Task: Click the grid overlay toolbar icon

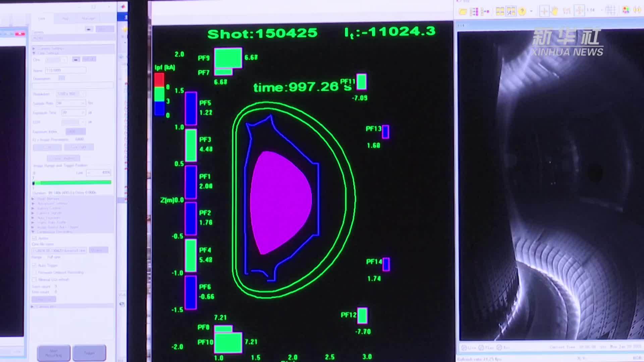Action: 610,10
